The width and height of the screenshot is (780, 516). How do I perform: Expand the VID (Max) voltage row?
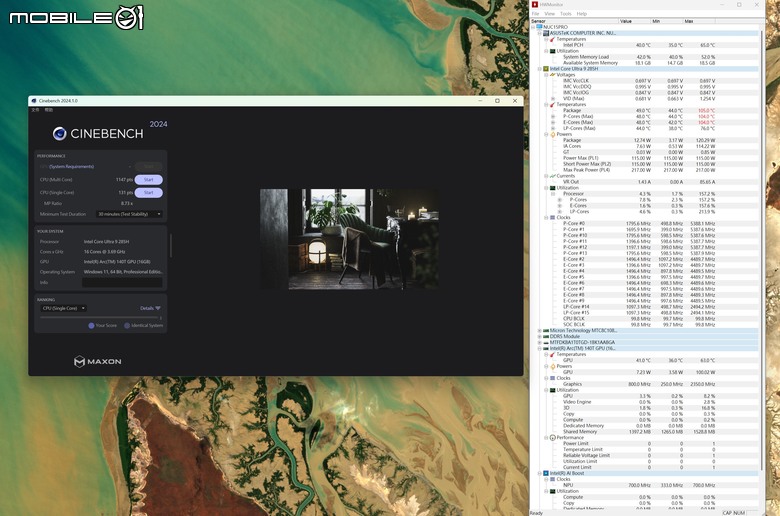point(553,99)
